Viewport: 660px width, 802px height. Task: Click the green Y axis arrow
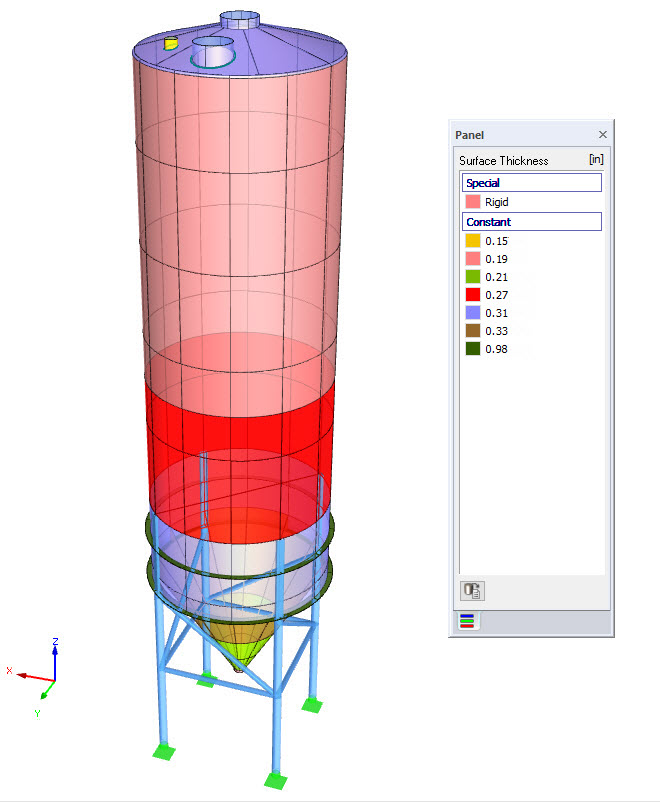pos(47,690)
